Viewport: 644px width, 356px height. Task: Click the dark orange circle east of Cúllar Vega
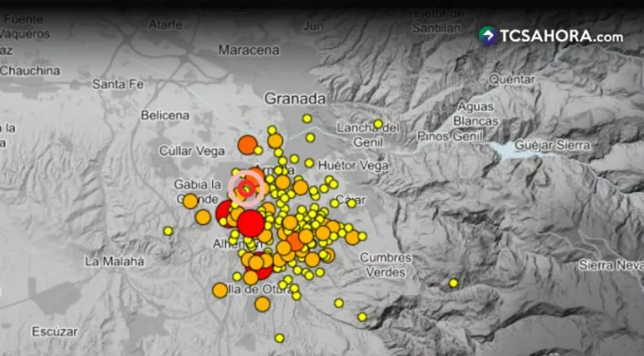[x=247, y=145]
